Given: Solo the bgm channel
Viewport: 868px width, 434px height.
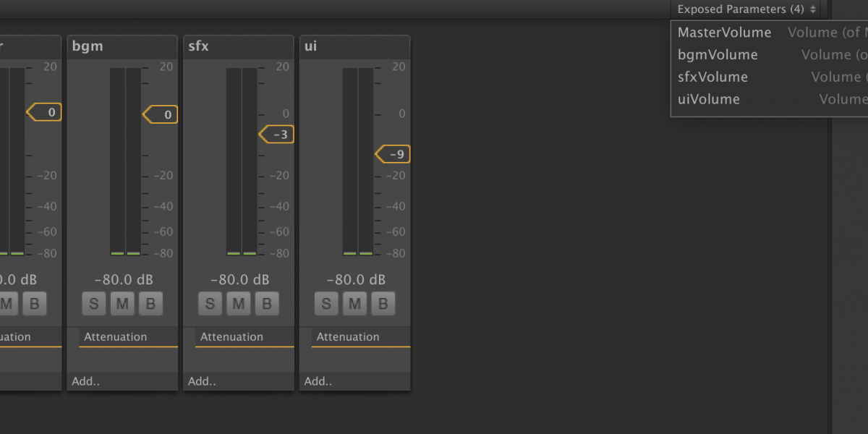Looking at the screenshot, I should pos(93,304).
